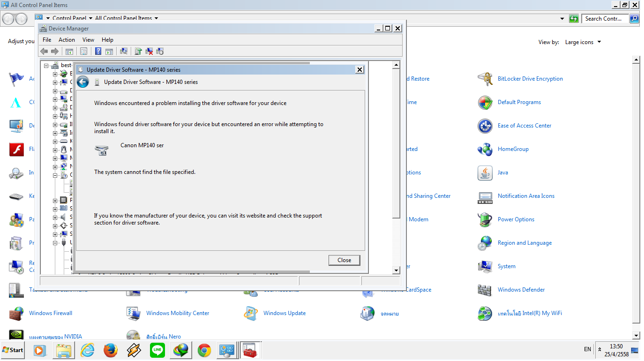Open the Windows Update link

[x=285, y=313]
